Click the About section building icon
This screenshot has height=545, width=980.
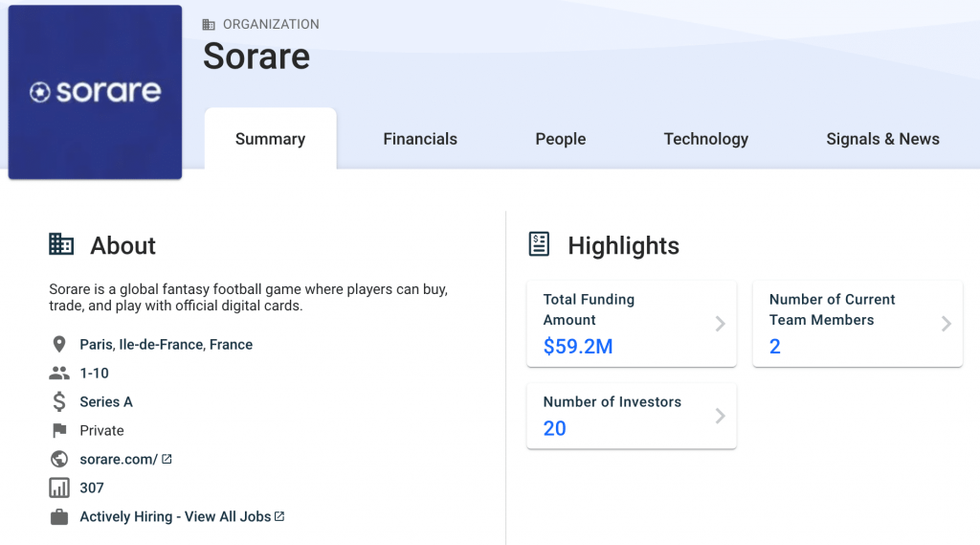tap(61, 244)
